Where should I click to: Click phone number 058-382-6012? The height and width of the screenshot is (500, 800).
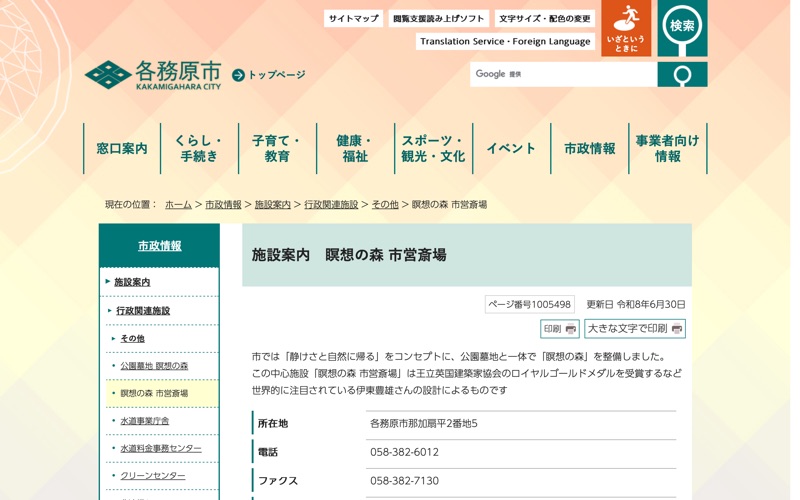(404, 452)
